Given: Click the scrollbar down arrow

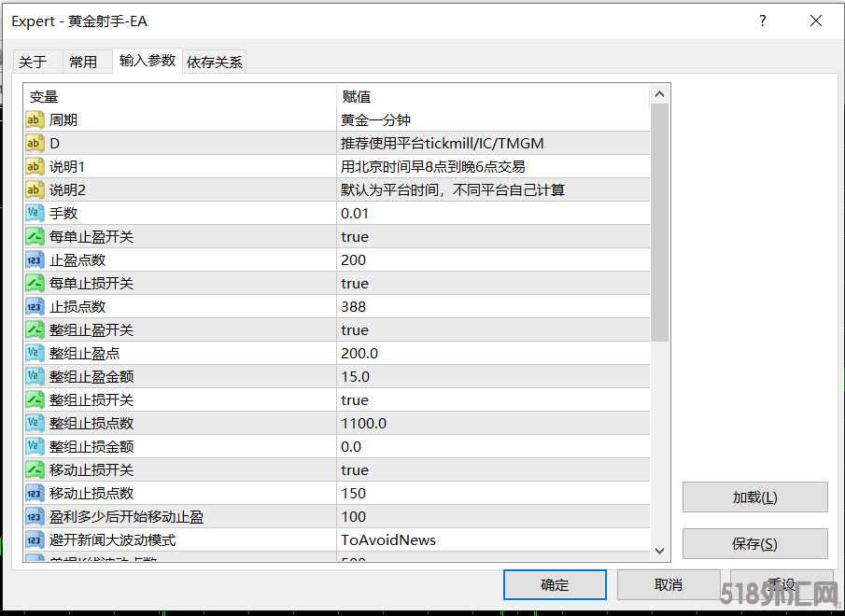Looking at the screenshot, I should click(659, 551).
